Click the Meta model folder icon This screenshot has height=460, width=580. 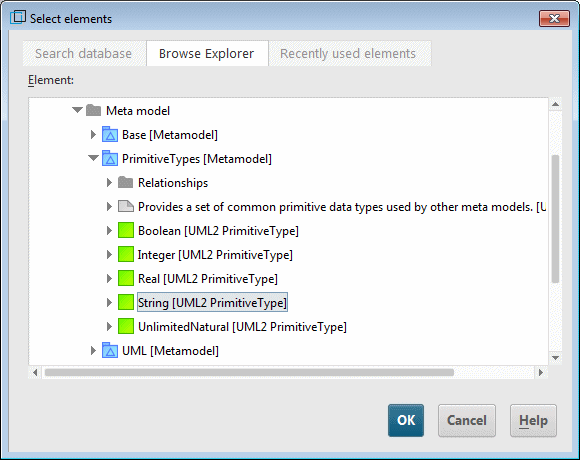(x=93, y=110)
